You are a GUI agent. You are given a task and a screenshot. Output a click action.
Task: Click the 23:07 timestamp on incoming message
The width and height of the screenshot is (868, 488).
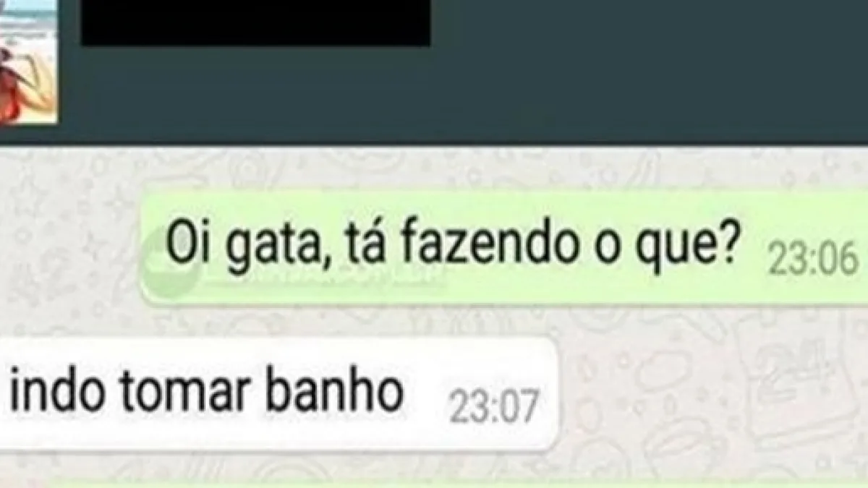[494, 407]
